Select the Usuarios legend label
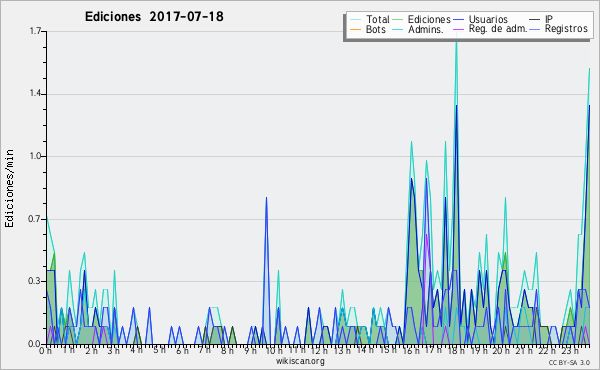Viewport: 600px width, 370px height. [x=488, y=19]
